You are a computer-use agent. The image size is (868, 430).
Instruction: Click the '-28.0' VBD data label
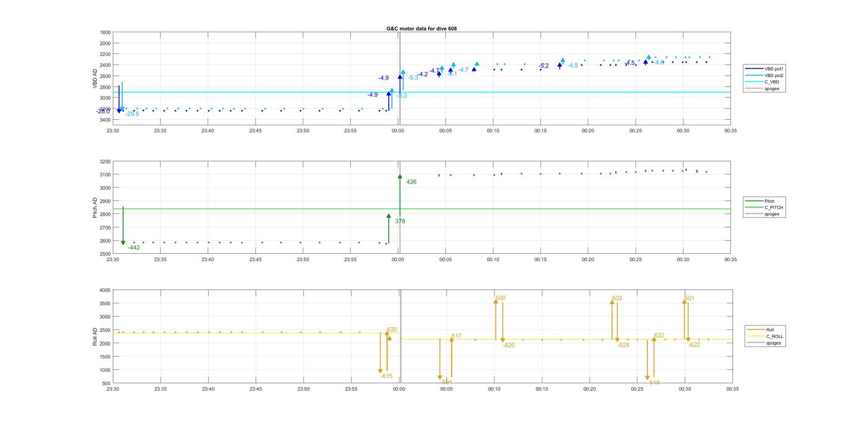[x=103, y=112]
